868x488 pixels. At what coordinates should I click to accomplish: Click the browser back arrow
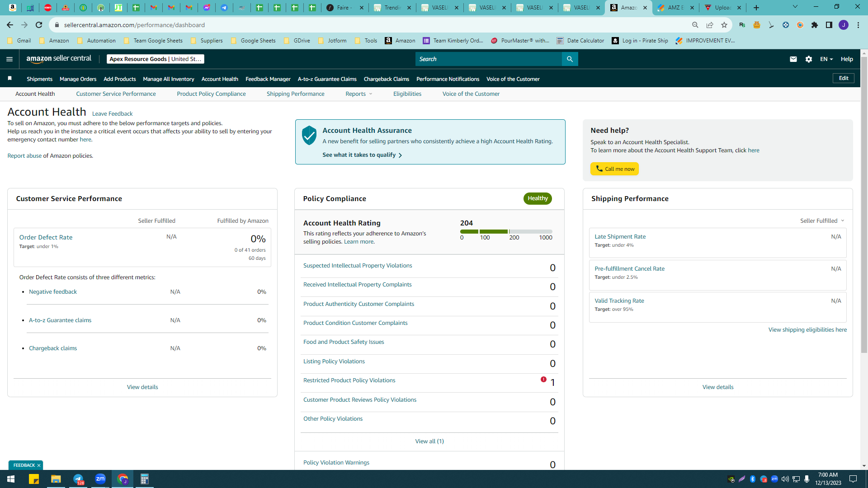10,25
